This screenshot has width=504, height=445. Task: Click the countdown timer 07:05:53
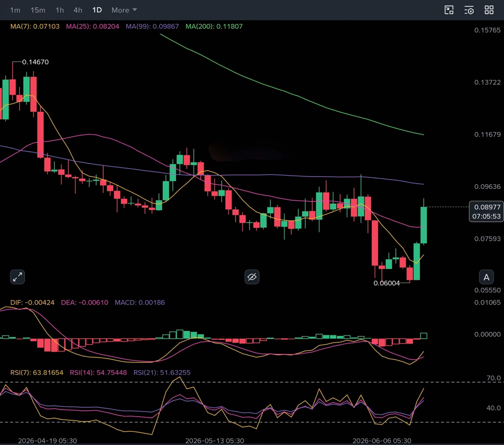click(486, 216)
